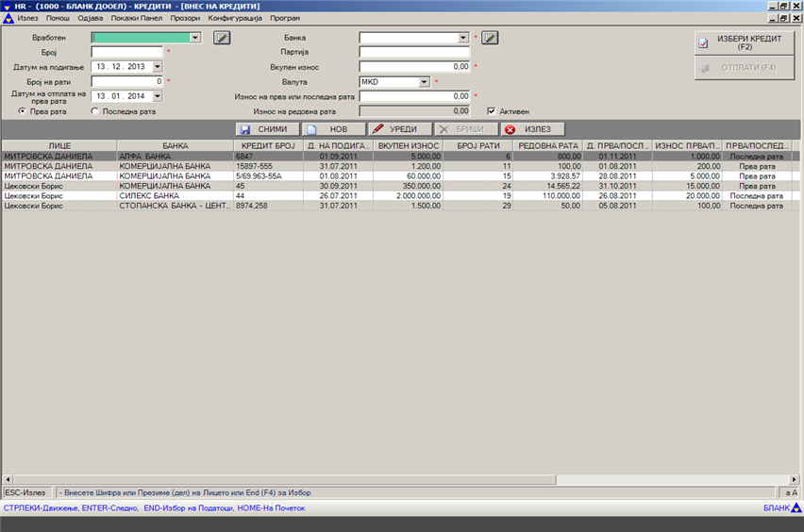Open the Вработен dropdown list

tap(195, 38)
